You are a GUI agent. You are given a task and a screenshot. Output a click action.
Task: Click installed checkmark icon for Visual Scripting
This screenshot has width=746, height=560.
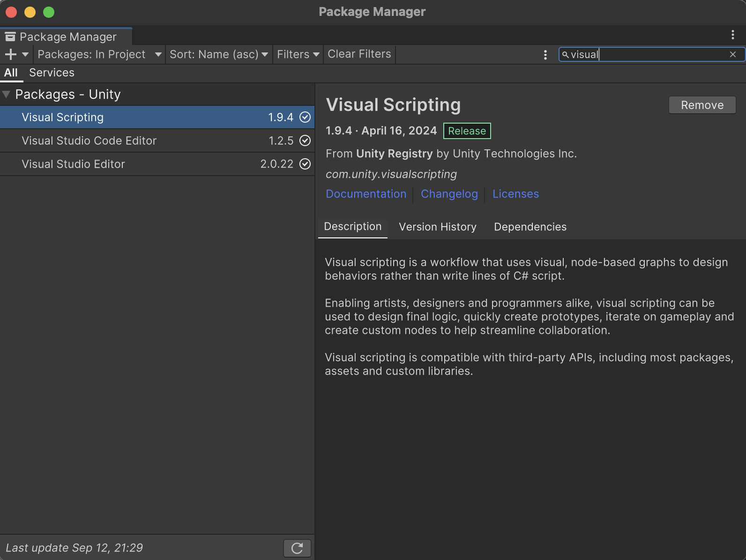(x=305, y=117)
